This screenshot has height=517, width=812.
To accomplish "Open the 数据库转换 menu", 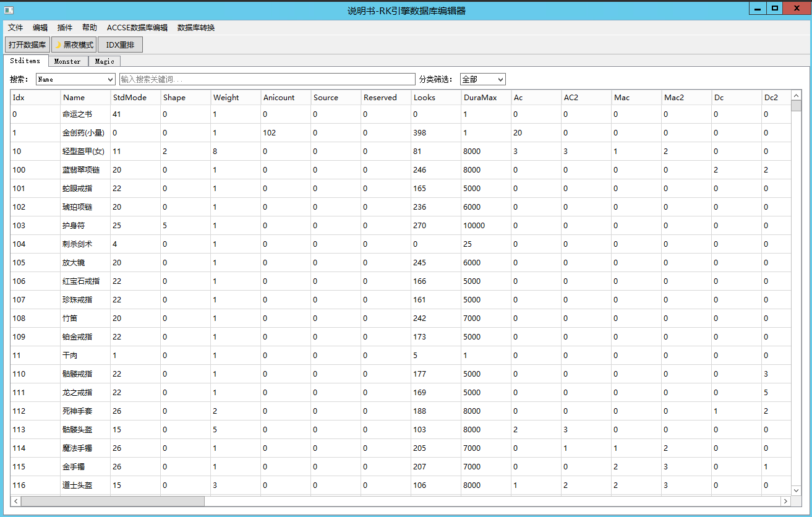I will point(196,28).
